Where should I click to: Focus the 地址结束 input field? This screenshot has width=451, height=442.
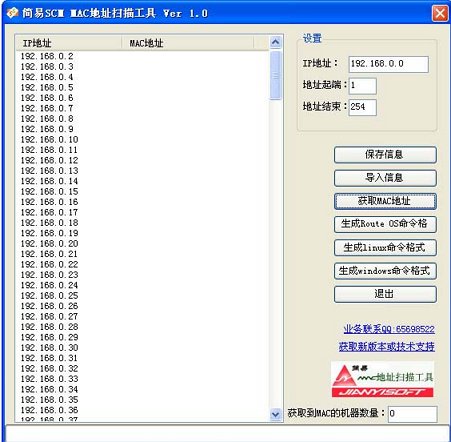[x=363, y=107]
